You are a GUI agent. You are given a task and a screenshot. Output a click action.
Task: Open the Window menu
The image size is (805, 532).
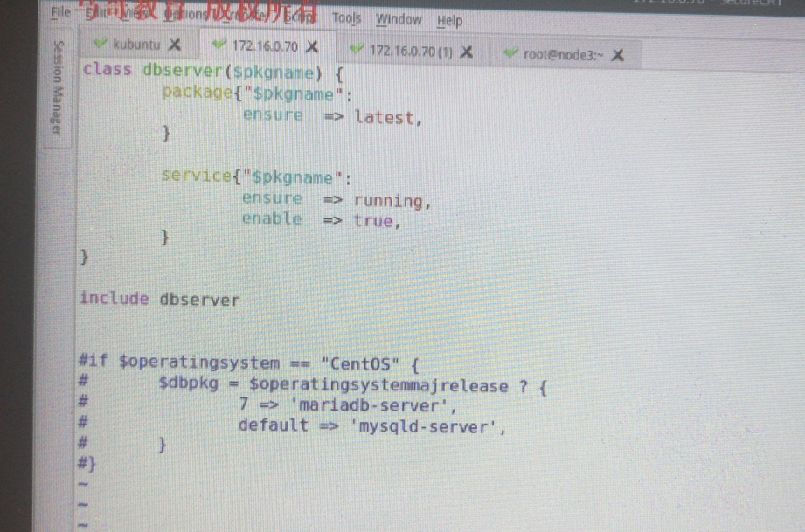[399, 20]
